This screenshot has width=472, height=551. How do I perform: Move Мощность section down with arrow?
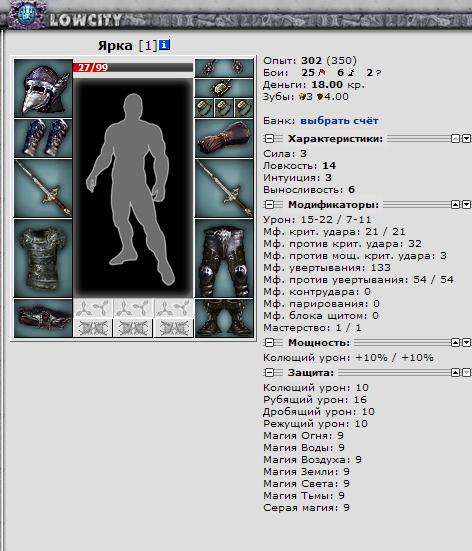(x=466, y=343)
